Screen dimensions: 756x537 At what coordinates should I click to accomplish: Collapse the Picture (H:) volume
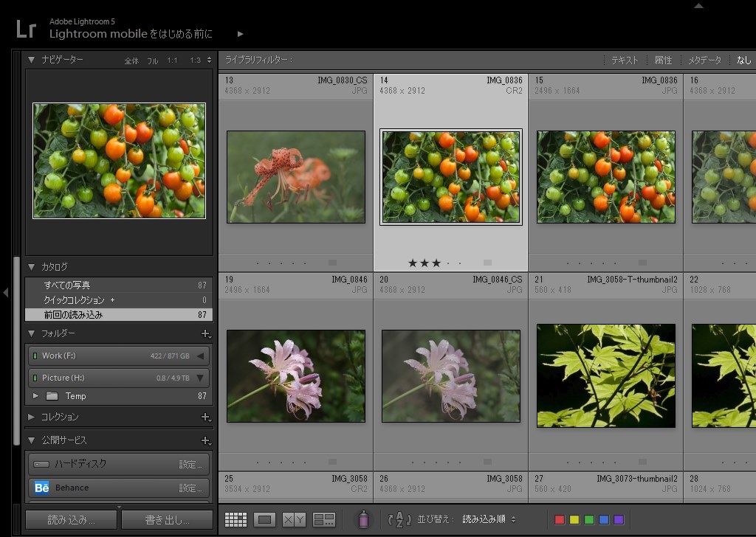(200, 378)
